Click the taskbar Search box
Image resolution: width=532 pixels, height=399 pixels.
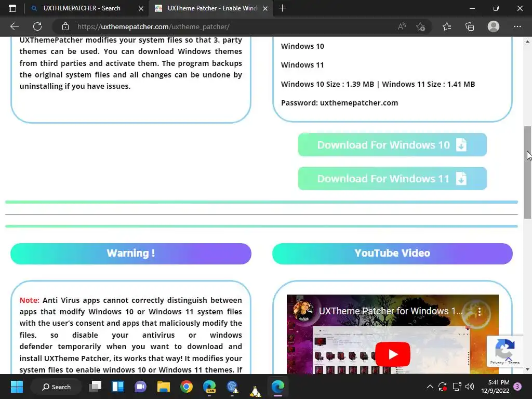[56, 387]
